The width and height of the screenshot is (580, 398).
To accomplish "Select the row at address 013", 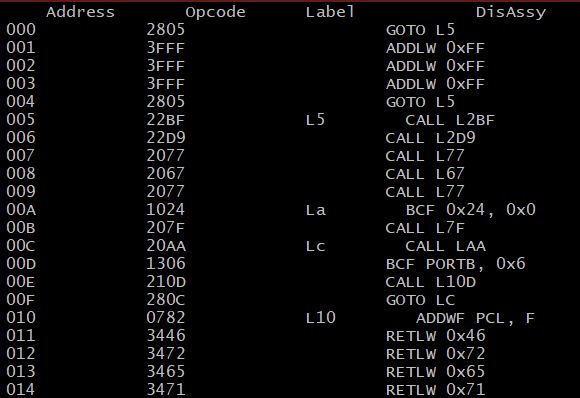I will point(290,372).
